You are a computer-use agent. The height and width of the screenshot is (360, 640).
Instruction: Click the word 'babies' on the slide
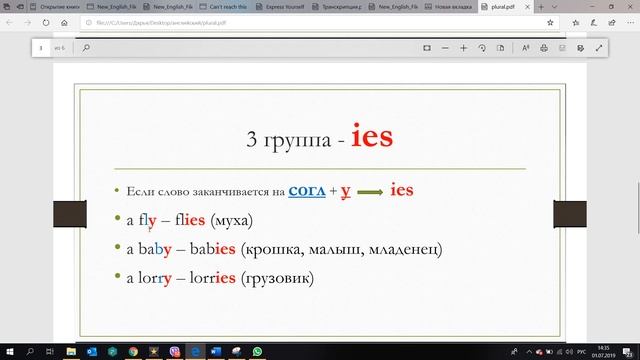pyautogui.click(x=213, y=249)
